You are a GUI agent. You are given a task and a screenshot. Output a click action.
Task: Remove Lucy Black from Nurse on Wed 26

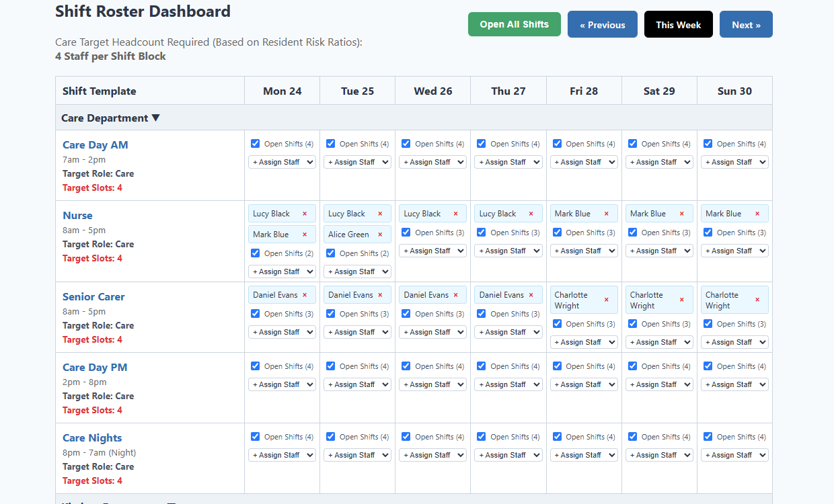455,214
